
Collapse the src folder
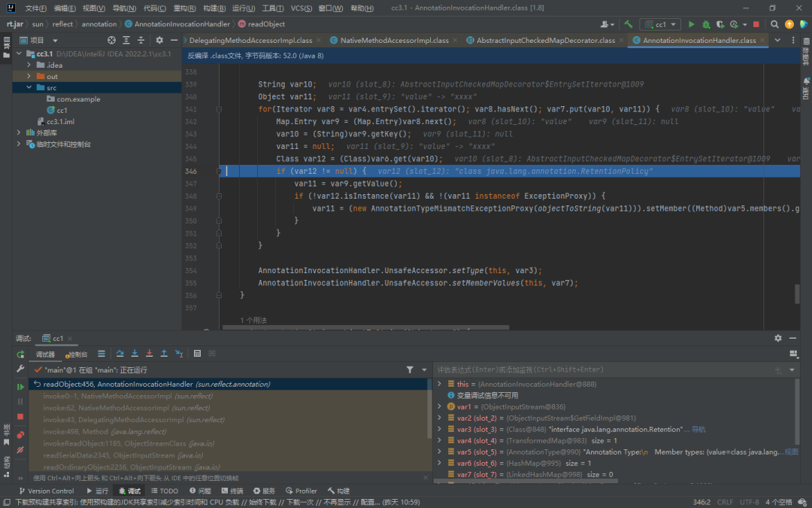(x=29, y=87)
